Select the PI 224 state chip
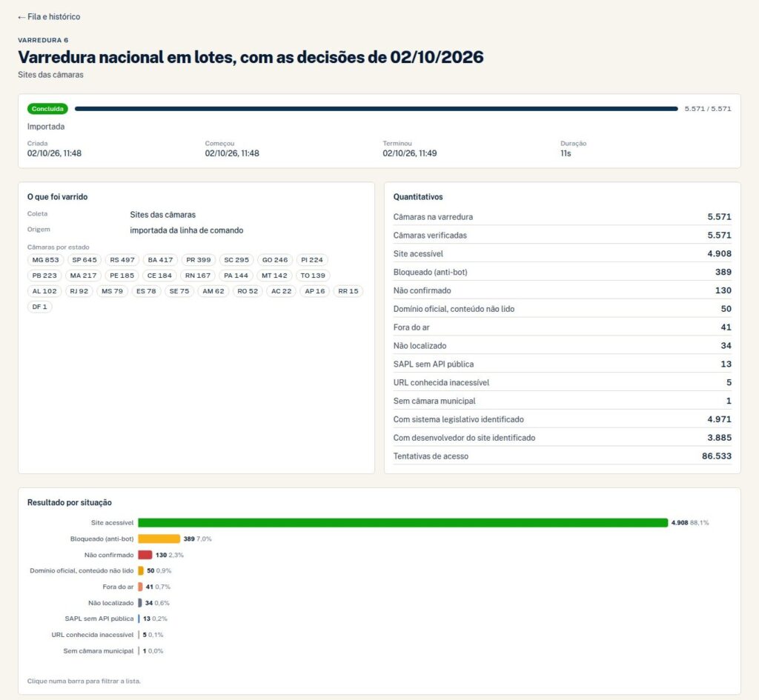Viewport: 759px width, 700px height. click(x=312, y=260)
